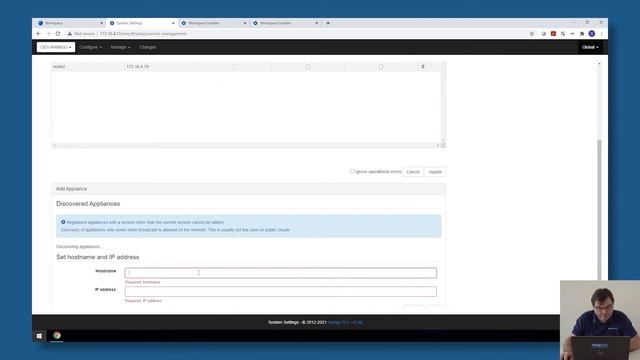Click the browser address bar URL
The image size is (640, 360).
click(x=143, y=34)
